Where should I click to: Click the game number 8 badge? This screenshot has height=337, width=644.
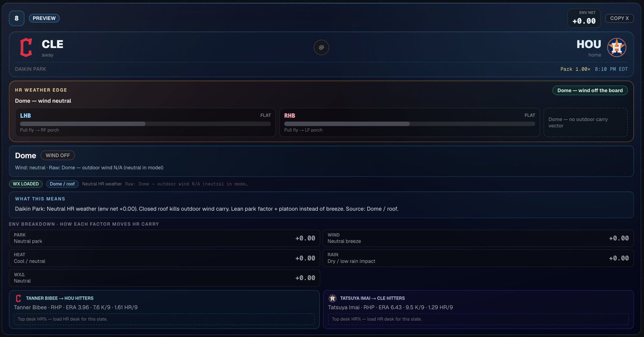(17, 18)
